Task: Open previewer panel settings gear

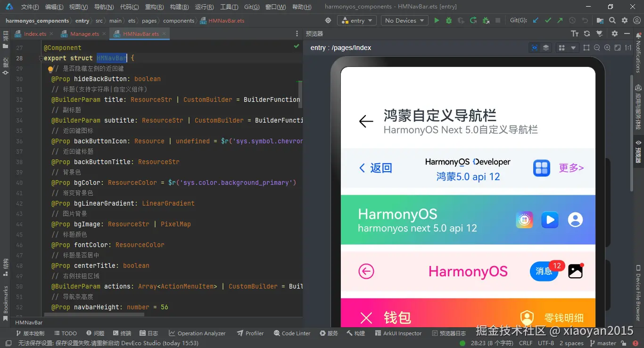Action: tap(614, 33)
